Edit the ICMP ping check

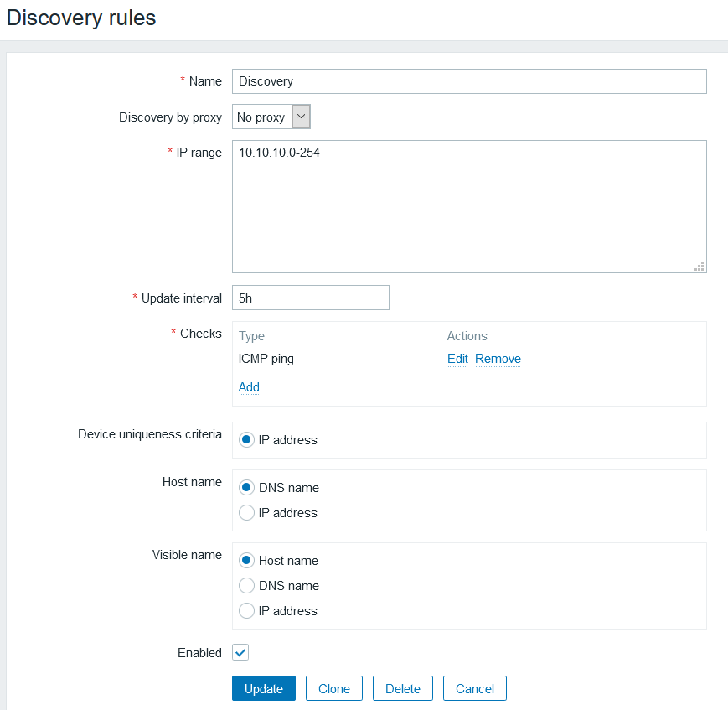(x=457, y=359)
